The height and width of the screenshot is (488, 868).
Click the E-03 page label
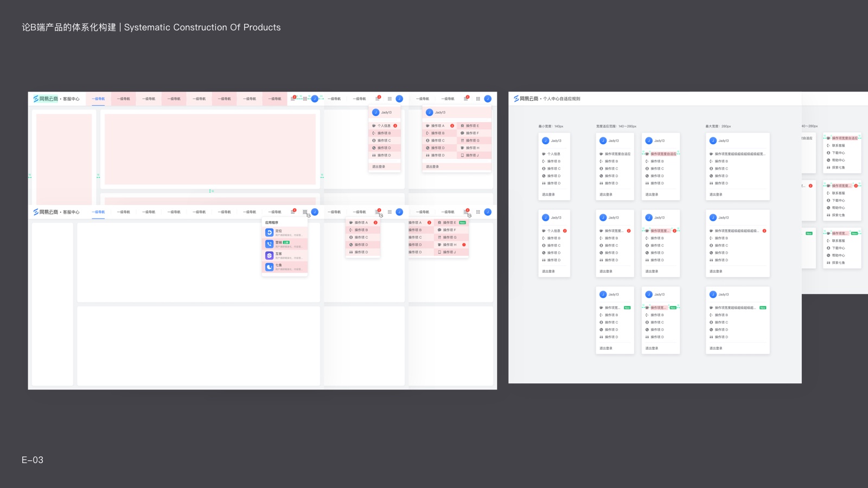click(x=33, y=460)
